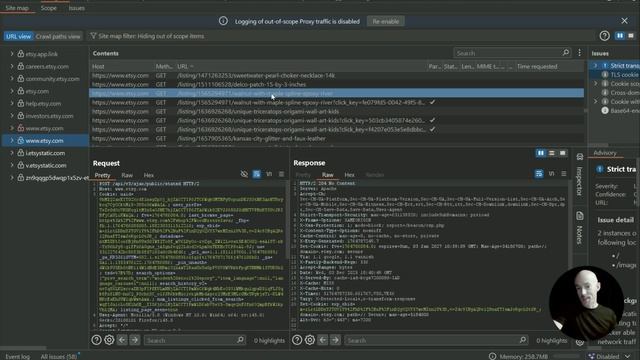Expand the i.etsystatic.com tree node
This screenshot has width=640, height=360.
[x=12, y=153]
